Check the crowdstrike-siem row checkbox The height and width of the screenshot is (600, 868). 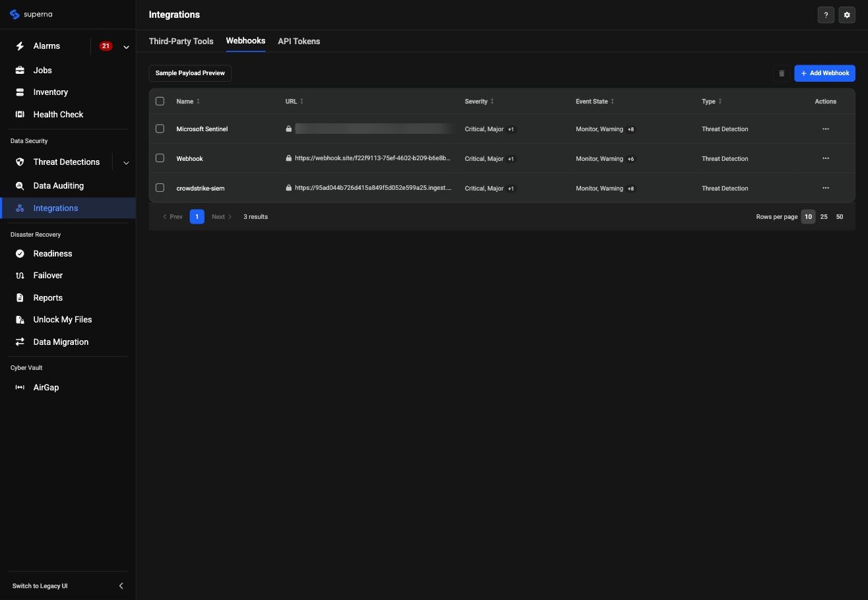[x=160, y=187]
